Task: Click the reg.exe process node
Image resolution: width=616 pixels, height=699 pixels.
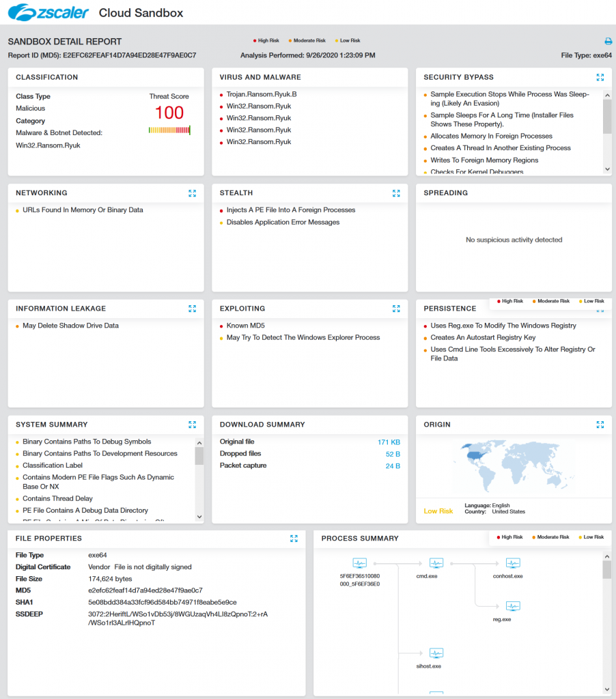Action: click(x=512, y=607)
